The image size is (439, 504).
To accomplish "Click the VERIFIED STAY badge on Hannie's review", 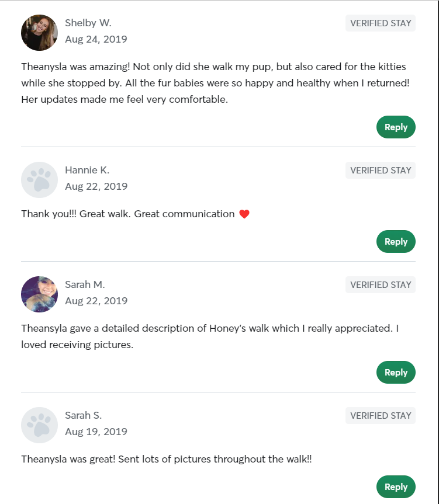I will click(x=380, y=170).
